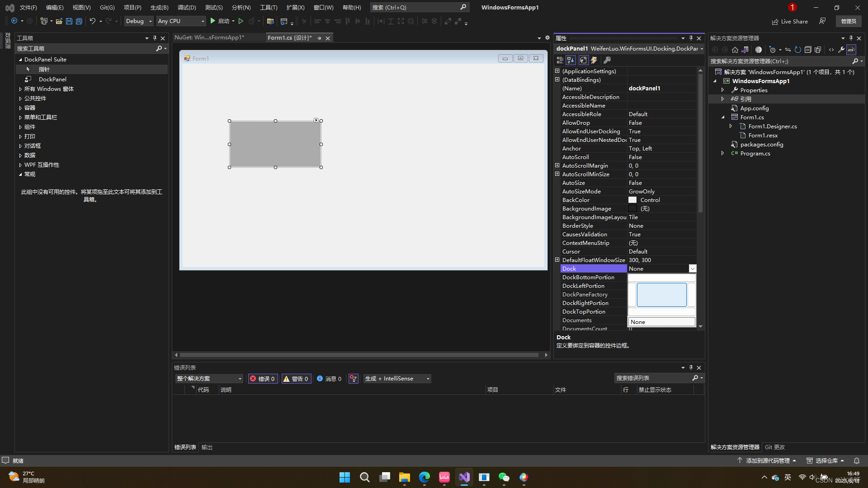Toggle the Errors 0 filter button

pos(263,379)
